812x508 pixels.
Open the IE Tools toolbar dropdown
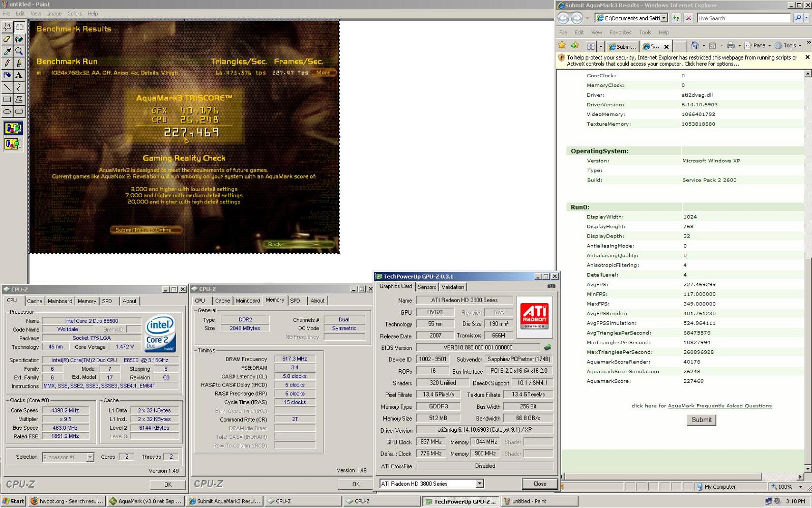788,46
